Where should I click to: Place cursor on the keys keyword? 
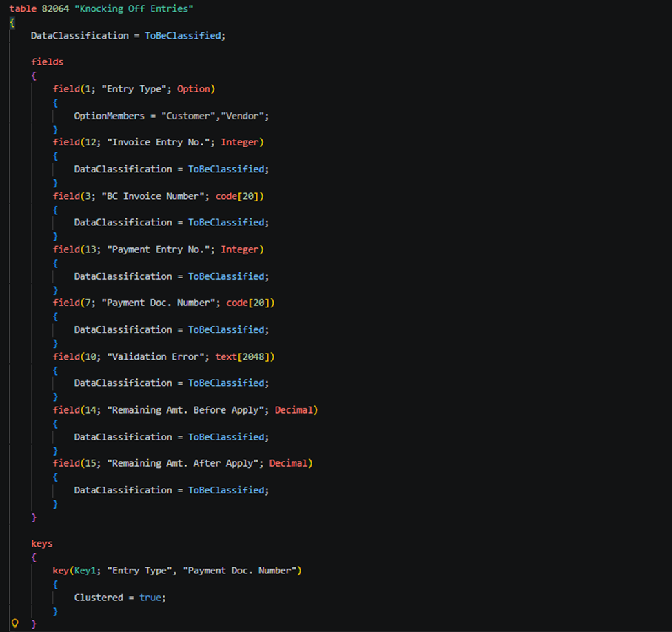(x=41, y=543)
